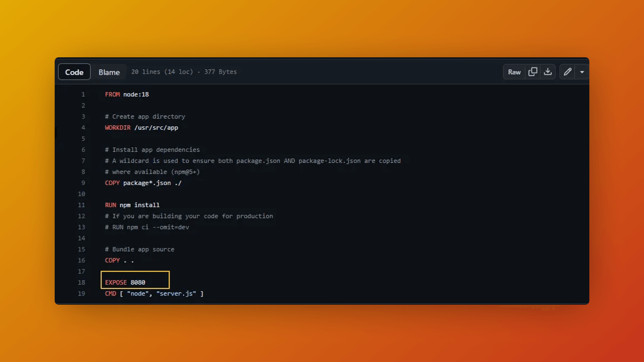Screen dimensions: 644x362
Task: Click the 'EXPOSE 8080' line
Action: click(x=125, y=283)
